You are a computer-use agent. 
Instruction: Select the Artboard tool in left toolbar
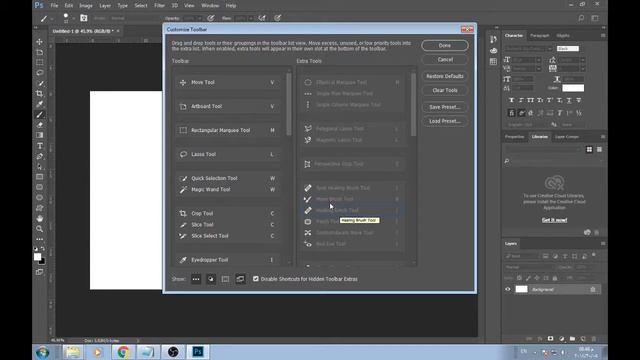(40, 52)
